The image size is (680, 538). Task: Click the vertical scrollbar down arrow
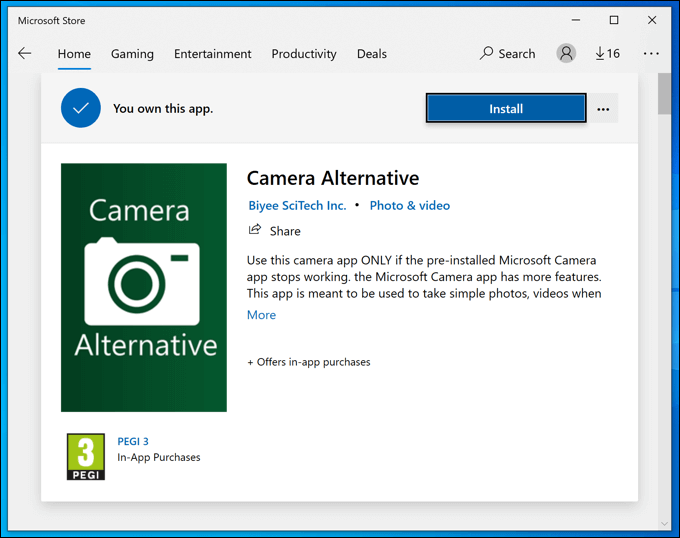pyautogui.click(x=665, y=523)
